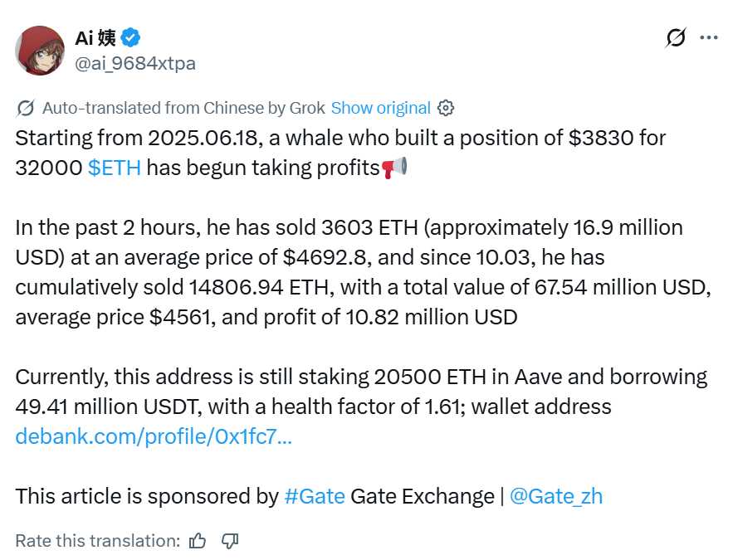Click the Ai 姨 display name
Screen dimensions: 733x560
tap(95, 37)
